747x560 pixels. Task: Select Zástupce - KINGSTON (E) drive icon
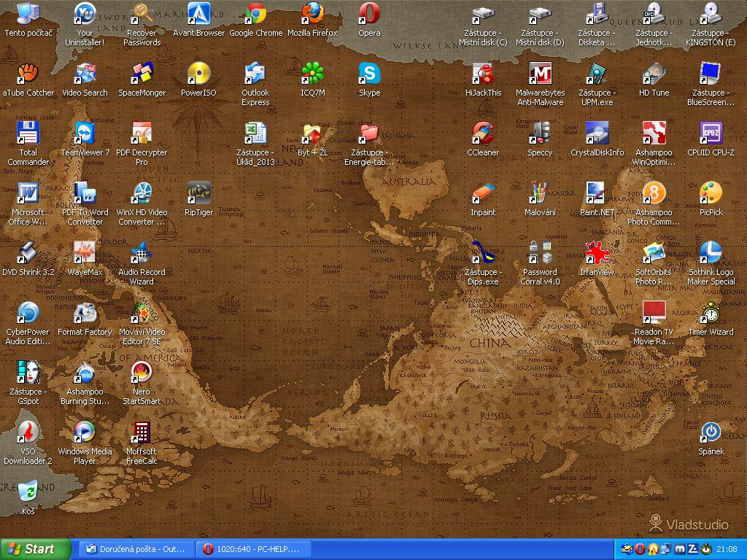point(711,13)
